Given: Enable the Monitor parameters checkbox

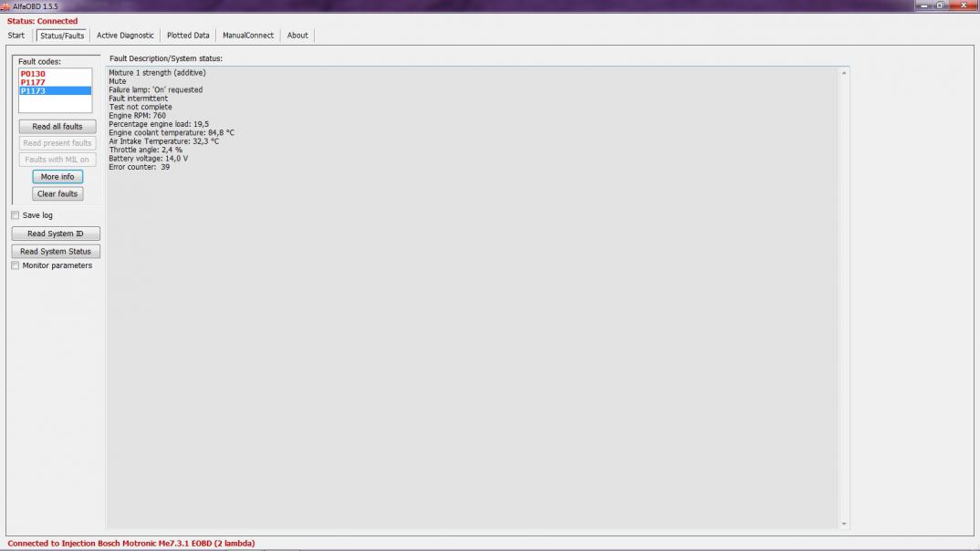Looking at the screenshot, I should (x=15, y=265).
